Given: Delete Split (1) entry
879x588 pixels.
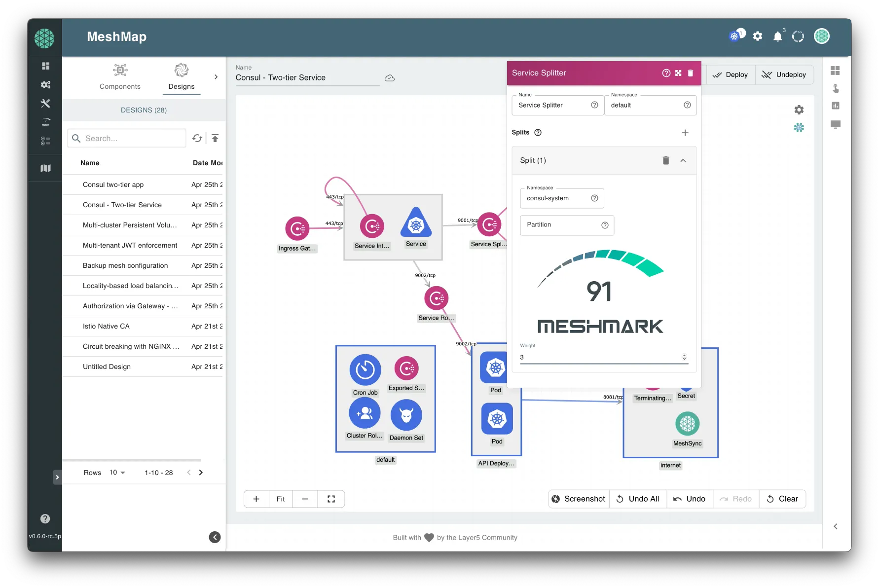Looking at the screenshot, I should pos(665,160).
